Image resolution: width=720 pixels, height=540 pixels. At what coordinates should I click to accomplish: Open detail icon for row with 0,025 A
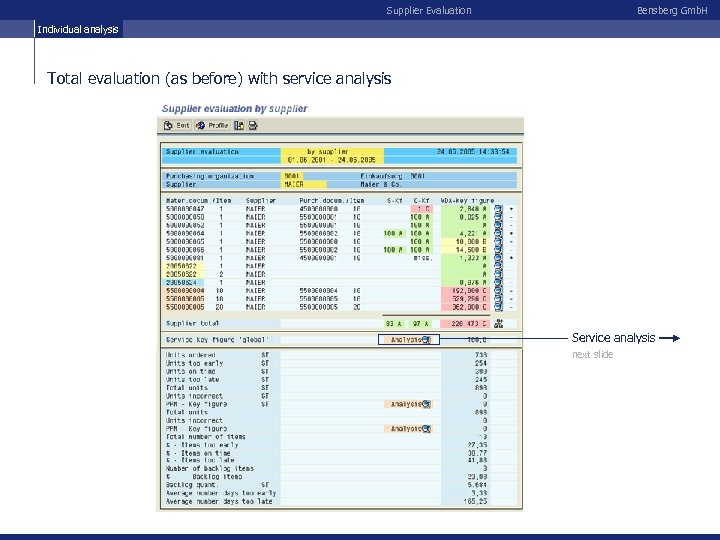tap(498, 217)
